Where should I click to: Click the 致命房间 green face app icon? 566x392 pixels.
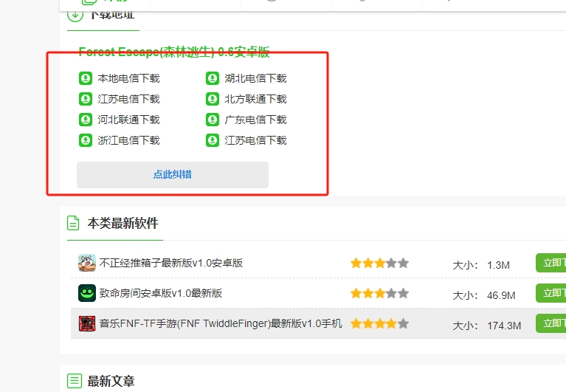coord(87,293)
